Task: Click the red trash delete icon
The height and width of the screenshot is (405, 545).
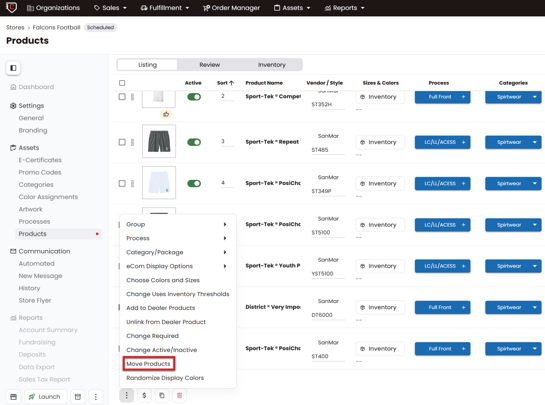Action: click(179, 395)
